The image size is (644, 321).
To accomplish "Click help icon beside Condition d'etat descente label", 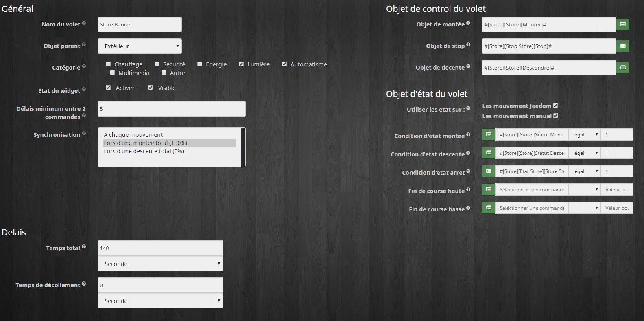I will pos(468,153).
